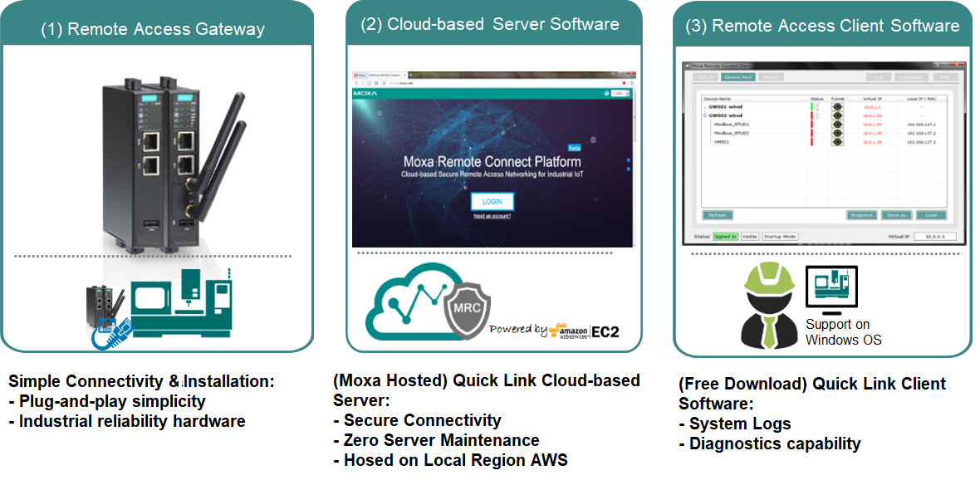Click the tunnel icon for GW001-wired
Image resolution: width=980 pixels, height=490 pixels.
[x=837, y=107]
